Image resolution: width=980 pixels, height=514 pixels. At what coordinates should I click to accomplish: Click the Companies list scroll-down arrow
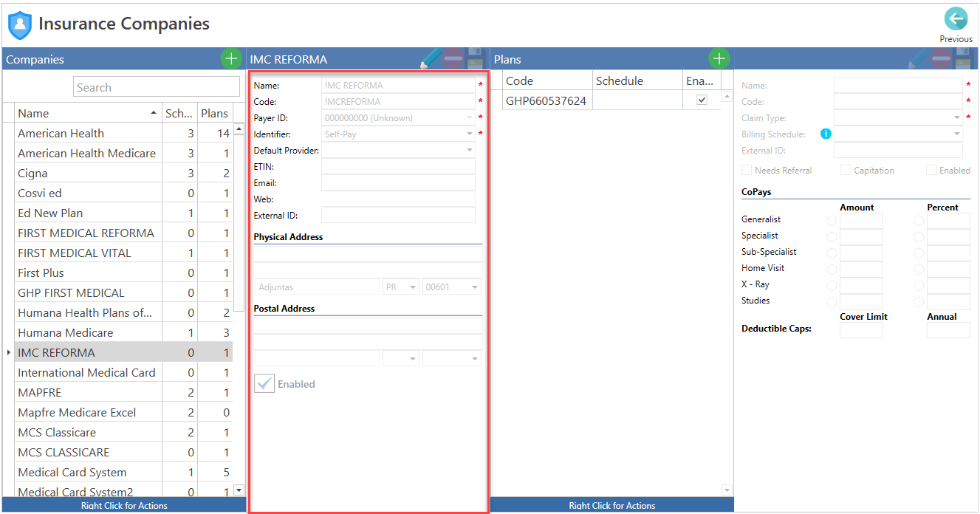coord(239,489)
